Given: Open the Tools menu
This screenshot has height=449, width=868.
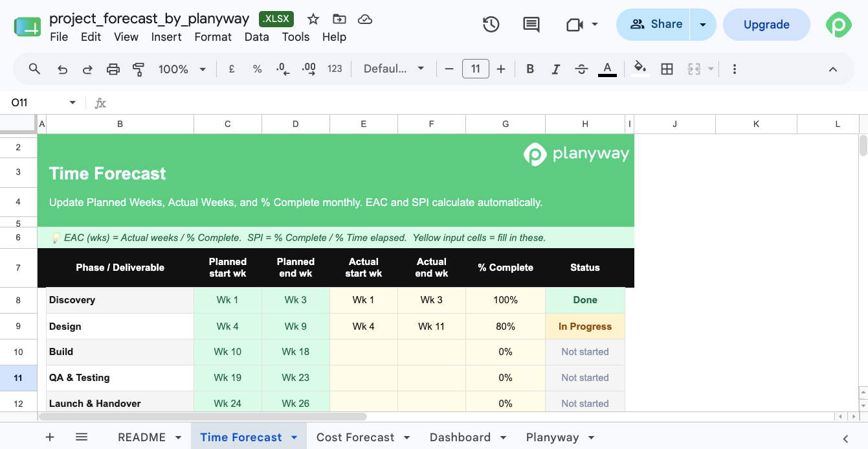Looking at the screenshot, I should pyautogui.click(x=296, y=37).
